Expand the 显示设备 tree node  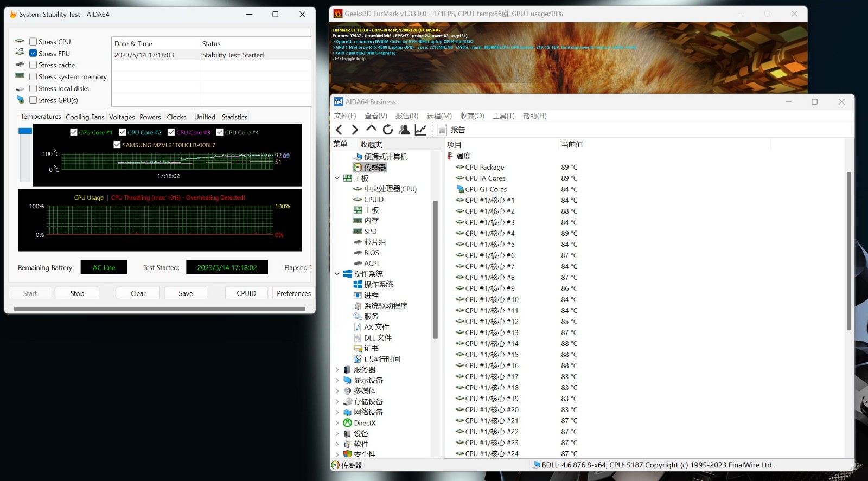point(337,380)
